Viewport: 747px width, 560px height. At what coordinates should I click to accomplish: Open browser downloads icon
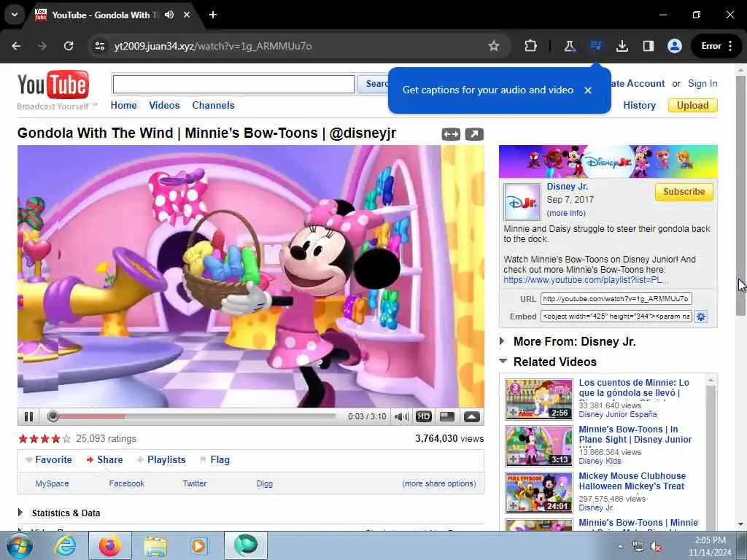pos(622,46)
